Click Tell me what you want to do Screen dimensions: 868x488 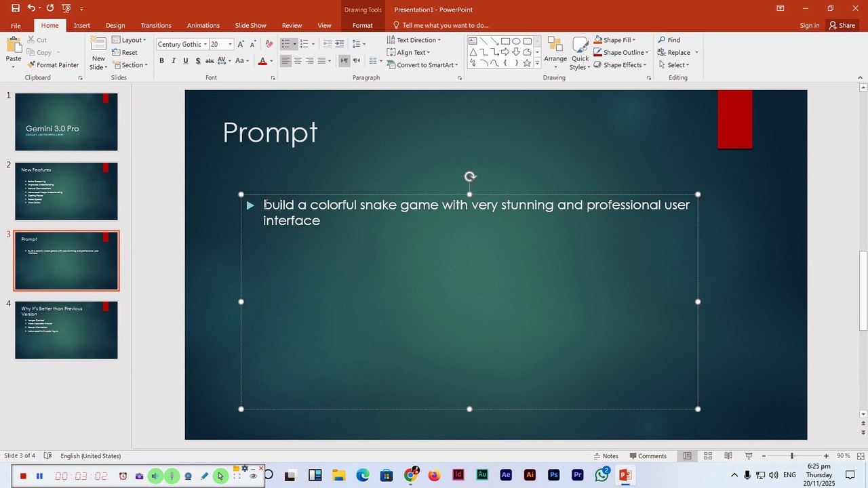[441, 25]
